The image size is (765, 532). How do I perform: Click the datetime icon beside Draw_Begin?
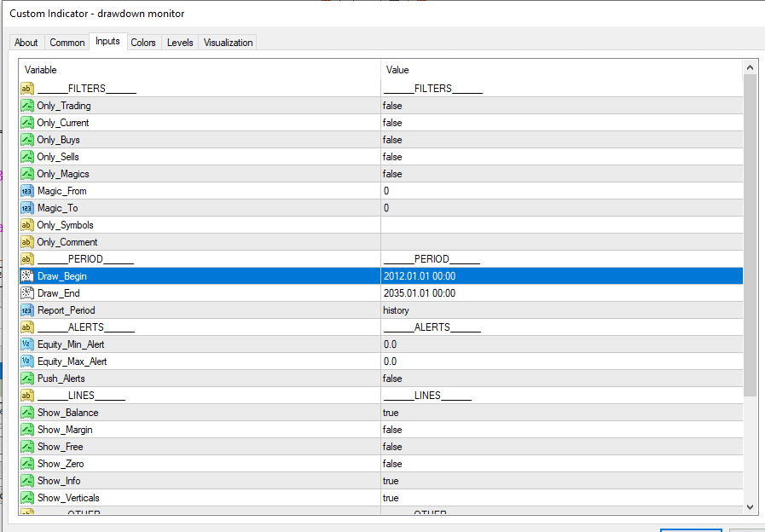(x=27, y=276)
